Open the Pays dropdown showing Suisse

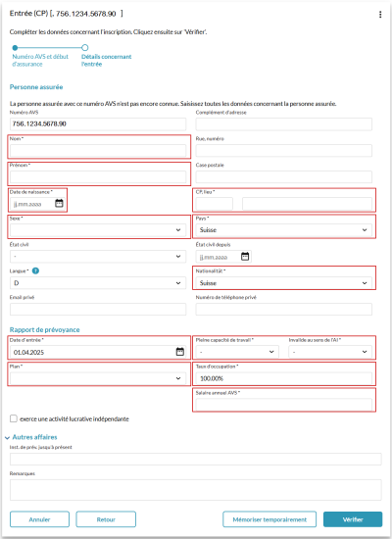click(x=283, y=230)
